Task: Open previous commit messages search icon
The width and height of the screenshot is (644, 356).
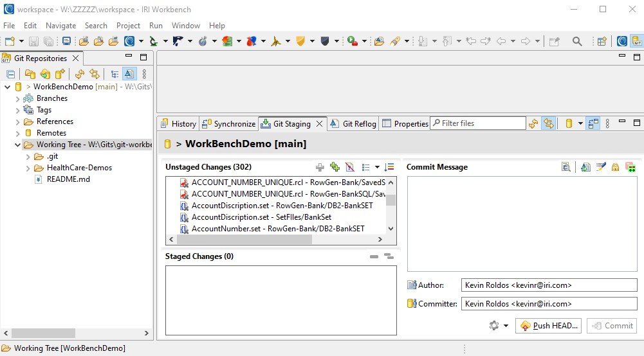Action: pyautogui.click(x=566, y=167)
